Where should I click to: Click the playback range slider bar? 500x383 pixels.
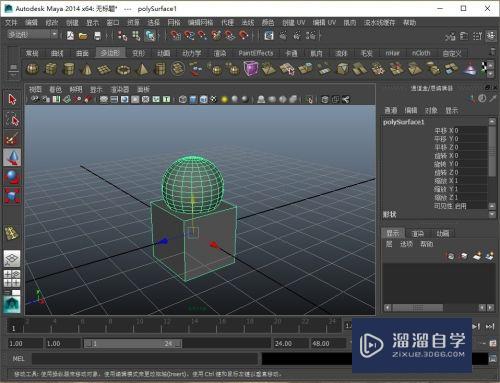click(133, 343)
